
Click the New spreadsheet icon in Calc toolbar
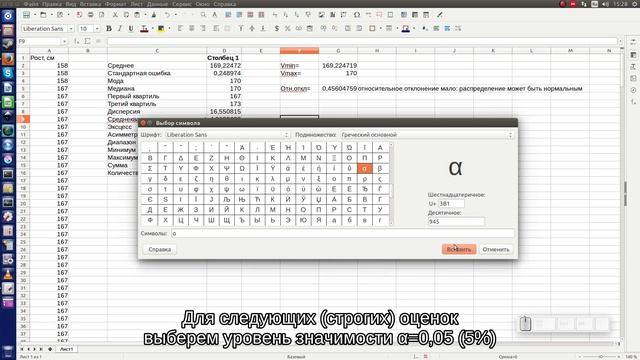27,15
